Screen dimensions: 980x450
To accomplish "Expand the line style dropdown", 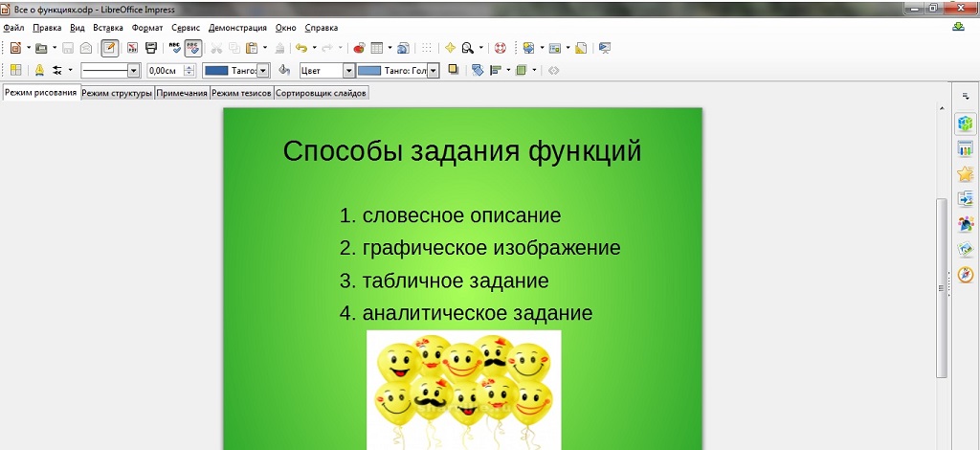I will pos(133,71).
